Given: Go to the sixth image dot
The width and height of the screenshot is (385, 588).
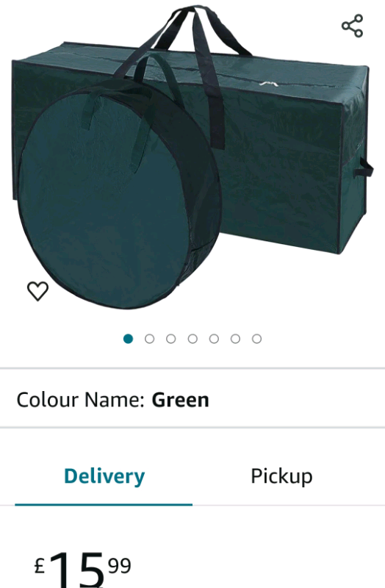Looking at the screenshot, I should click(x=235, y=339).
